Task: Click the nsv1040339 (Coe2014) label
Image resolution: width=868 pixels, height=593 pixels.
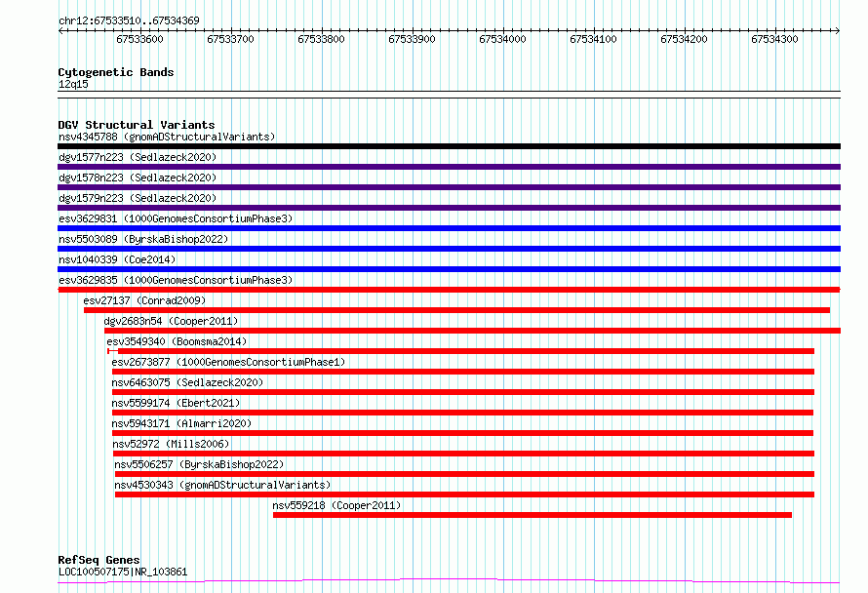Action: (117, 259)
